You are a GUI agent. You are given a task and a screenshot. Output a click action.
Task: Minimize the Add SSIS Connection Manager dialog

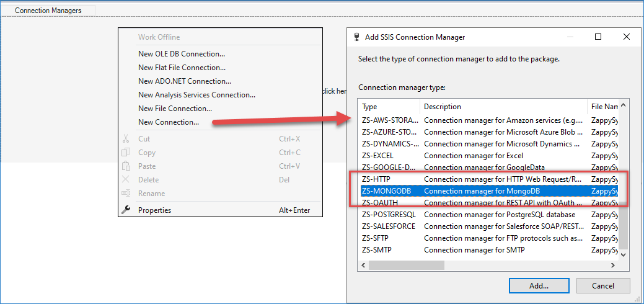(570, 37)
